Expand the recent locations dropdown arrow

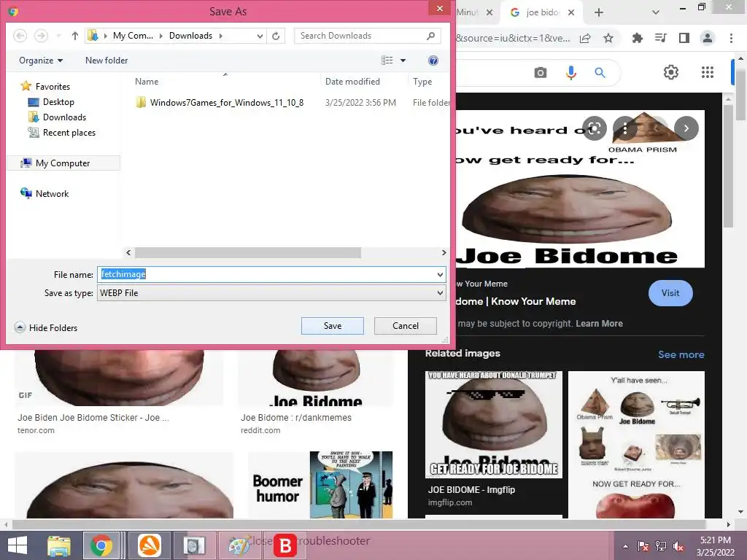(58, 36)
